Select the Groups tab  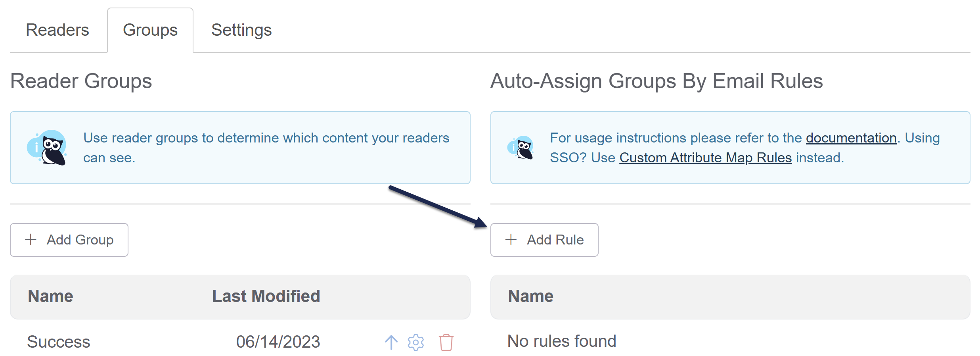click(x=150, y=30)
